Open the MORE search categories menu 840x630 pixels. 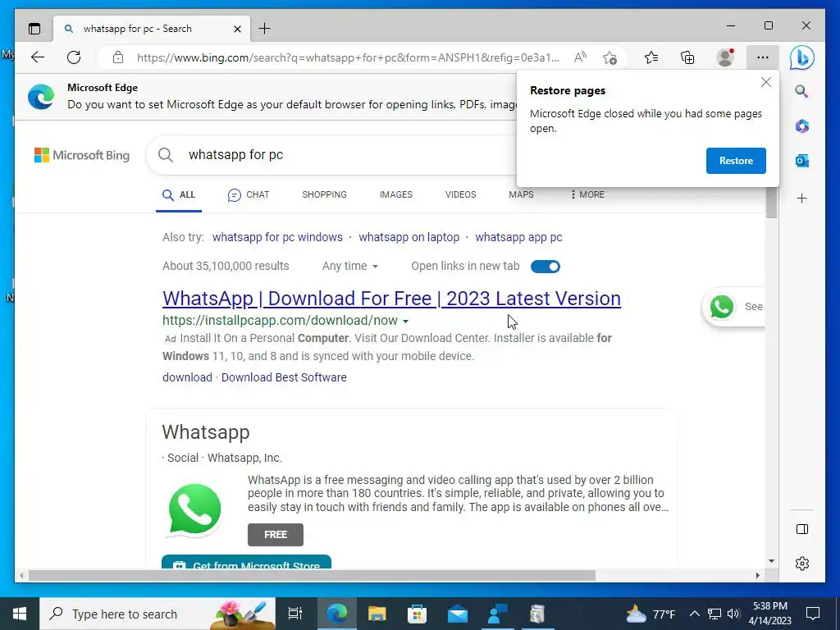tap(587, 194)
